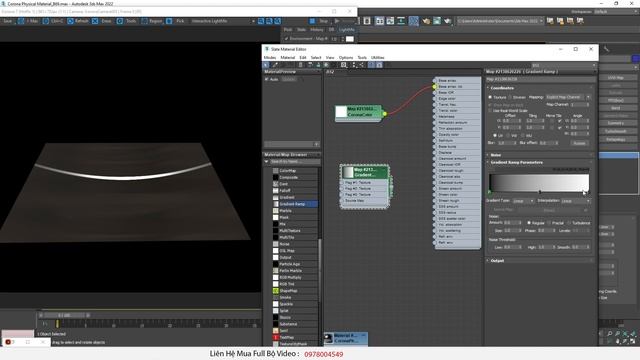
Task: Open the Tools menu in Slate Material Editor
Action: (x=362, y=58)
